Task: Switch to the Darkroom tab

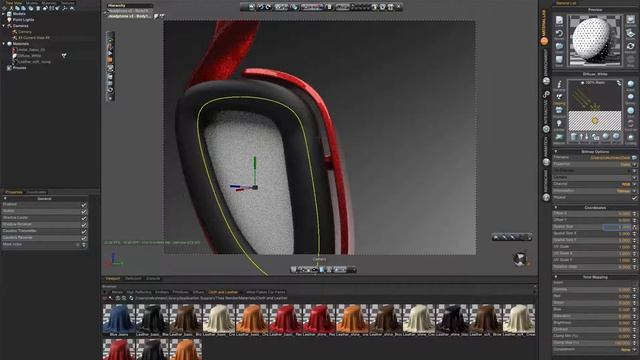Action: click(x=133, y=279)
